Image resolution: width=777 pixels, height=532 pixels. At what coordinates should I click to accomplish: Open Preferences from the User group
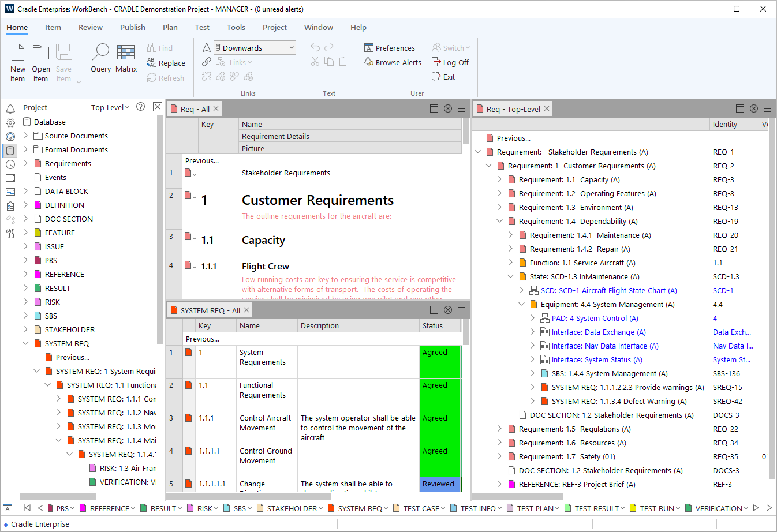(390, 48)
